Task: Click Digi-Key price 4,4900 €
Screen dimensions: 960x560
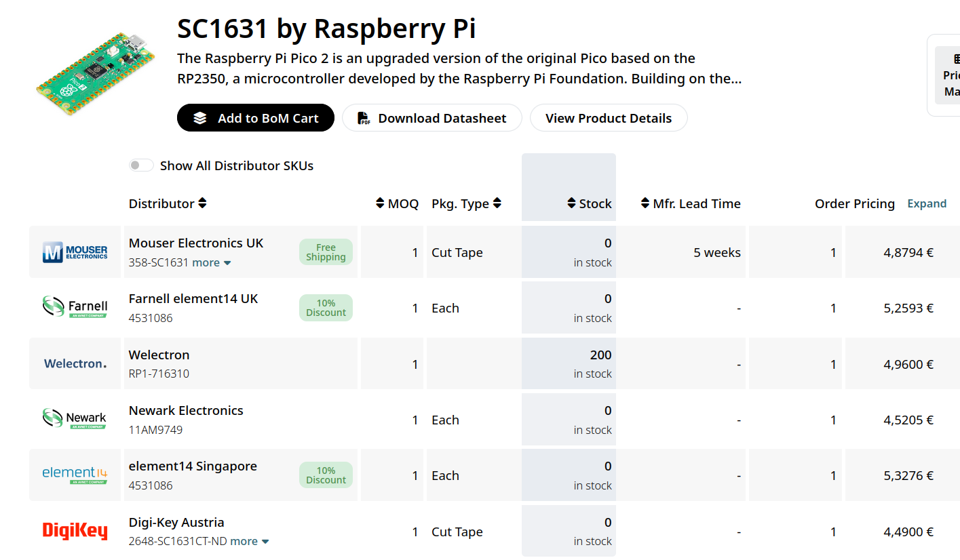Action: (908, 532)
